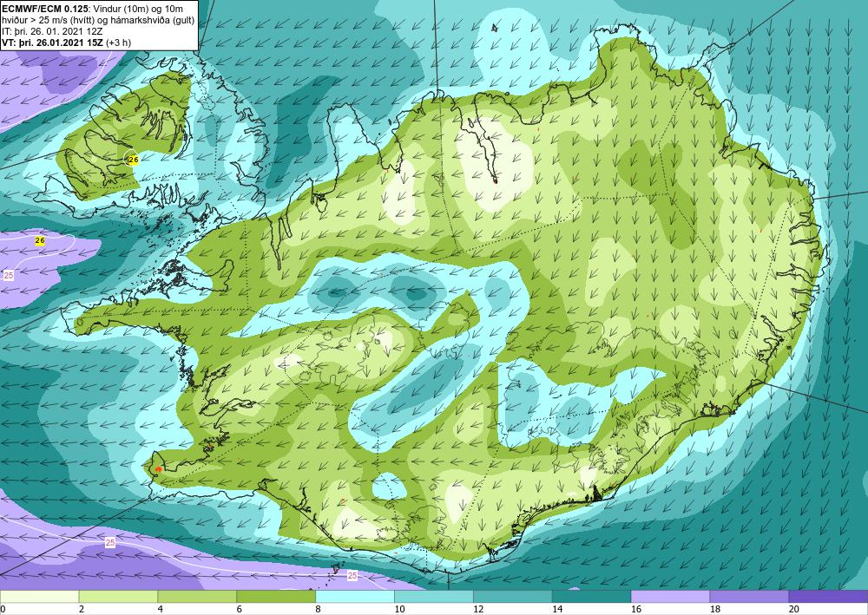
Task: Click the above-20 m/s dark violet legend swatch
Action: (x=828, y=597)
